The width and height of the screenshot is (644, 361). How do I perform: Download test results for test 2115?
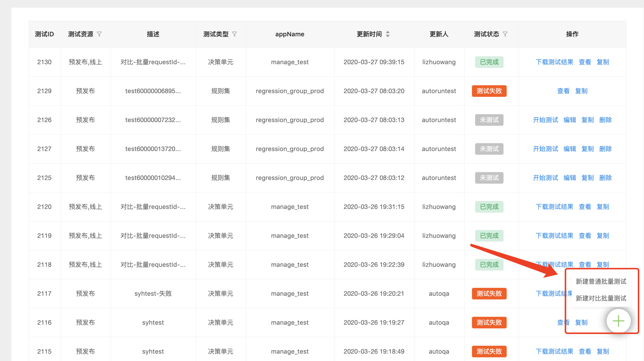tap(554, 352)
